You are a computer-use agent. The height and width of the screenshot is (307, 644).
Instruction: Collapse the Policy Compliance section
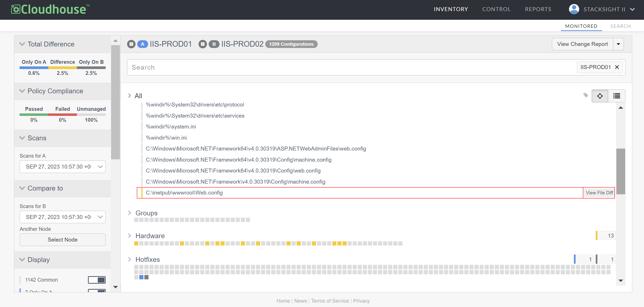(22, 91)
